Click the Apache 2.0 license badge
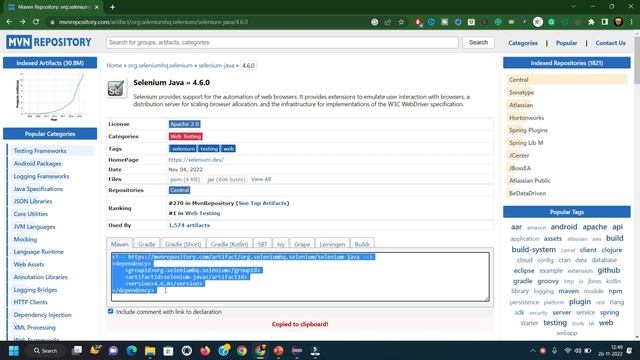Viewport: 640px width, 360px height. [x=184, y=124]
